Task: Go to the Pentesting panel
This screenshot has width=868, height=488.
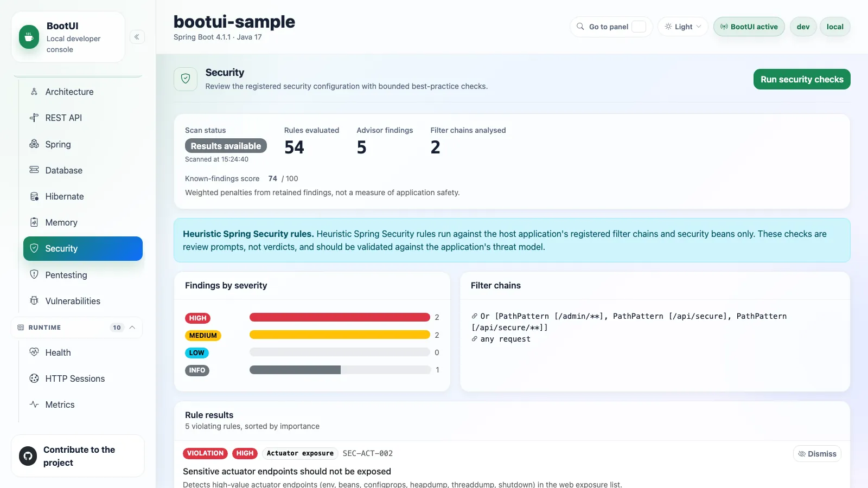Action: pyautogui.click(x=83, y=275)
